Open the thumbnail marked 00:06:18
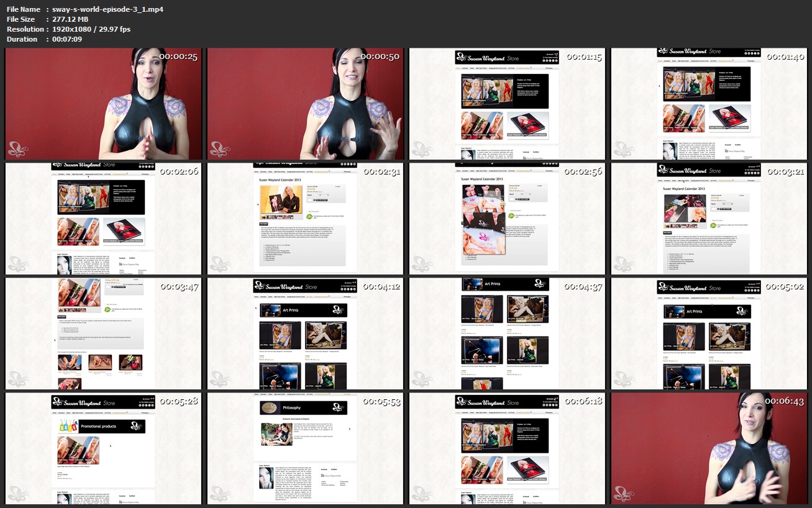Viewport: 812px width, 508px height. (507, 448)
